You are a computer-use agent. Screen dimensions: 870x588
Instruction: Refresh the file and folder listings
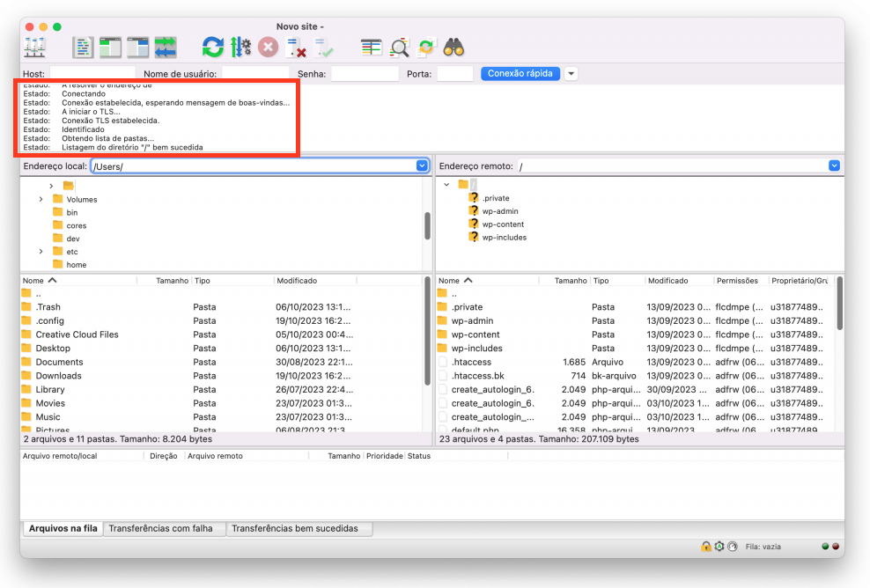(213, 47)
